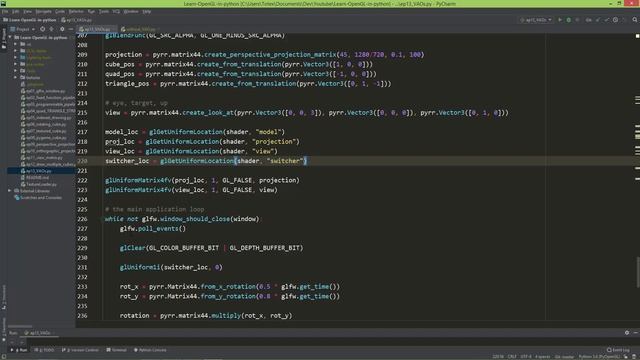Click the cursor position indicator in status bar
The image size is (640, 360).
point(498,357)
